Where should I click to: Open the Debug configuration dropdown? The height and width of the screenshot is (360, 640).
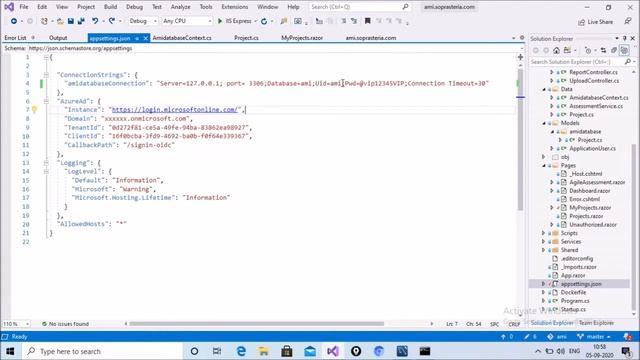pos(143,21)
